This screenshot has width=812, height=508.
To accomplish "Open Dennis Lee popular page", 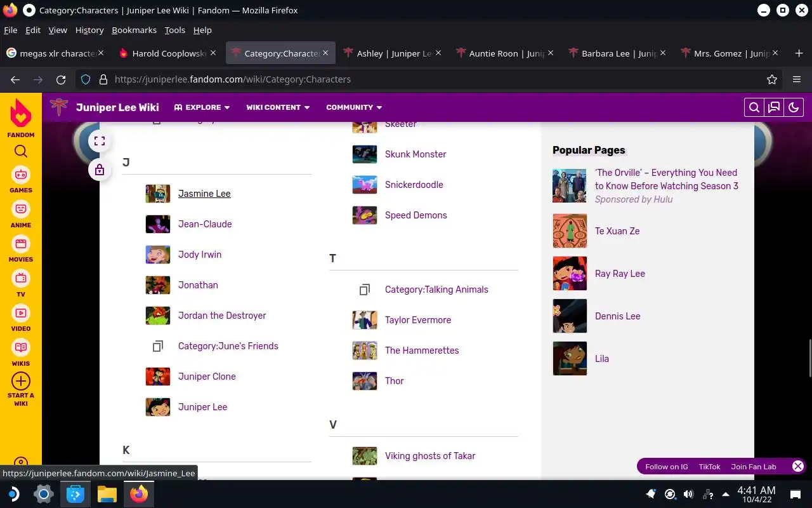I will pos(617,316).
